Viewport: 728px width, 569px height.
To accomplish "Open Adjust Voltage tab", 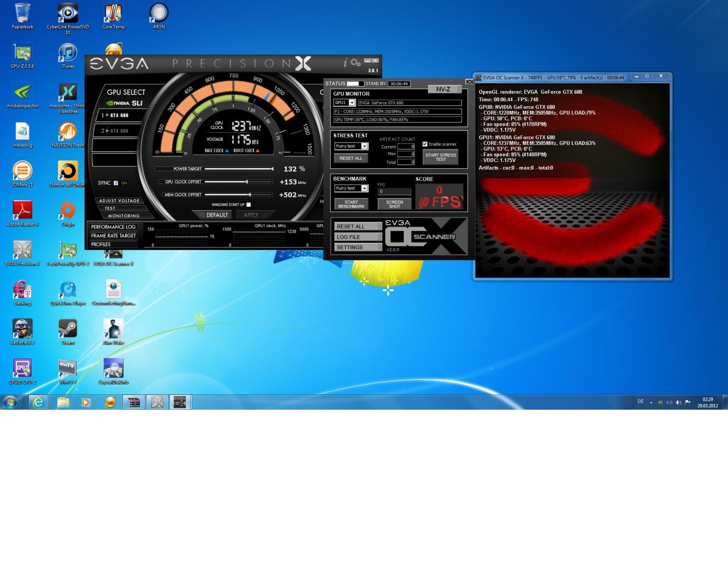I will 119,201.
